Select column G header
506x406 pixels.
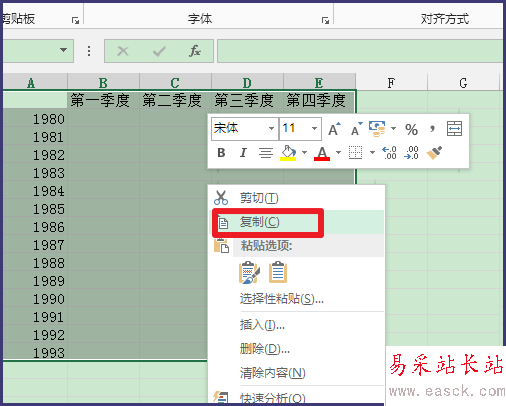point(463,82)
